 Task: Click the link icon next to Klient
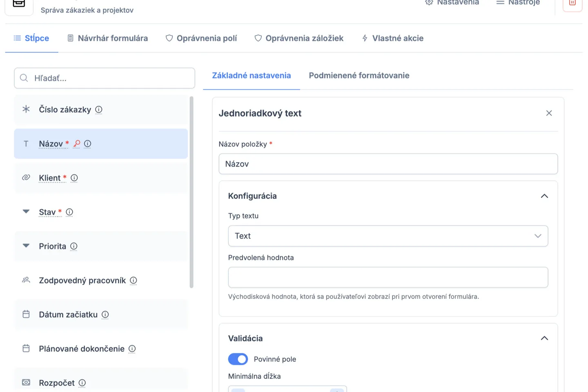click(x=26, y=178)
